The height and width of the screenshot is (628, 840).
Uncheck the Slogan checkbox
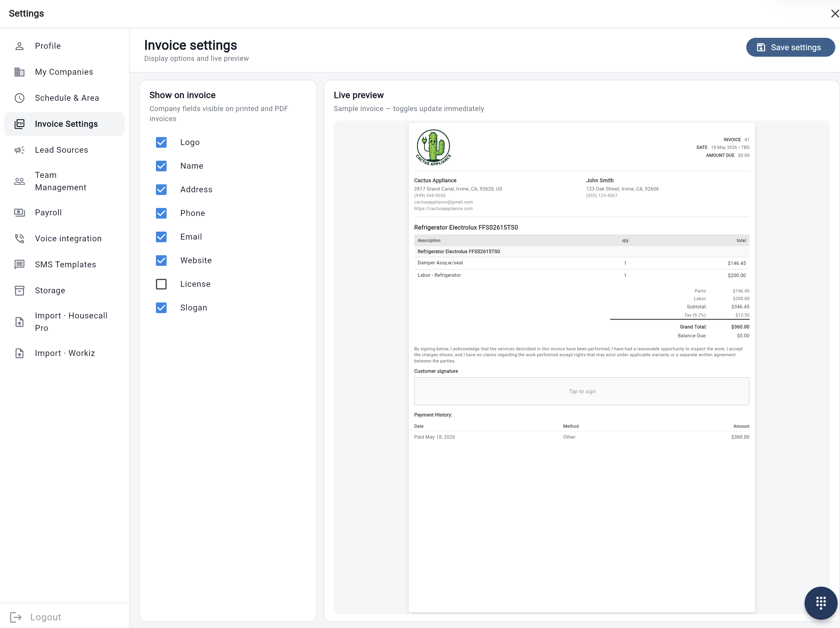(161, 308)
